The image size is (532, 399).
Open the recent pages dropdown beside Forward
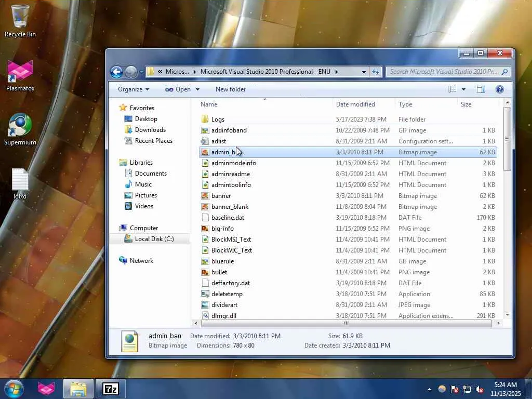tap(141, 72)
